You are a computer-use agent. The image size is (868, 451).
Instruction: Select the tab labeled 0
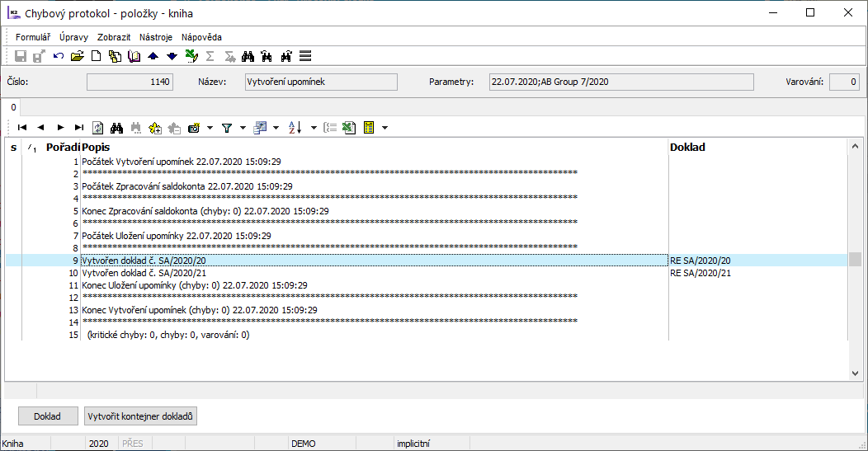pyautogui.click(x=13, y=107)
